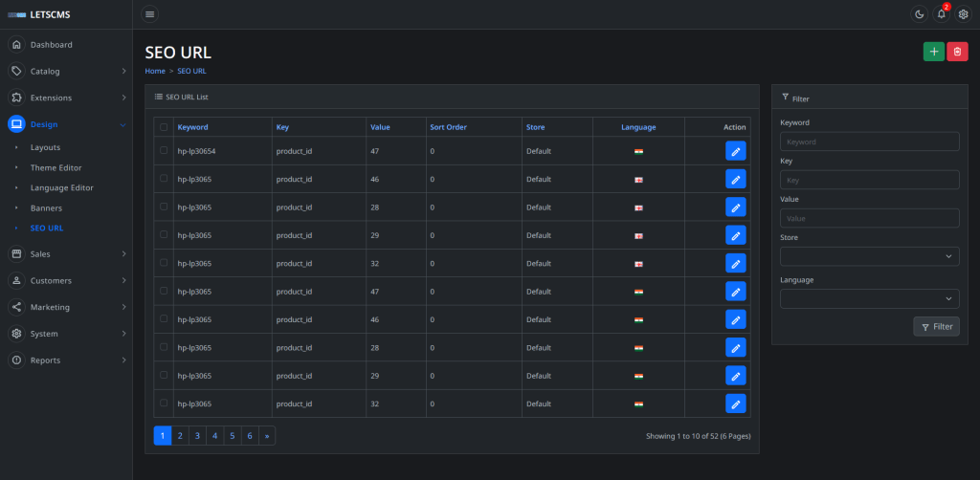Click the red delete trash button

click(x=957, y=52)
